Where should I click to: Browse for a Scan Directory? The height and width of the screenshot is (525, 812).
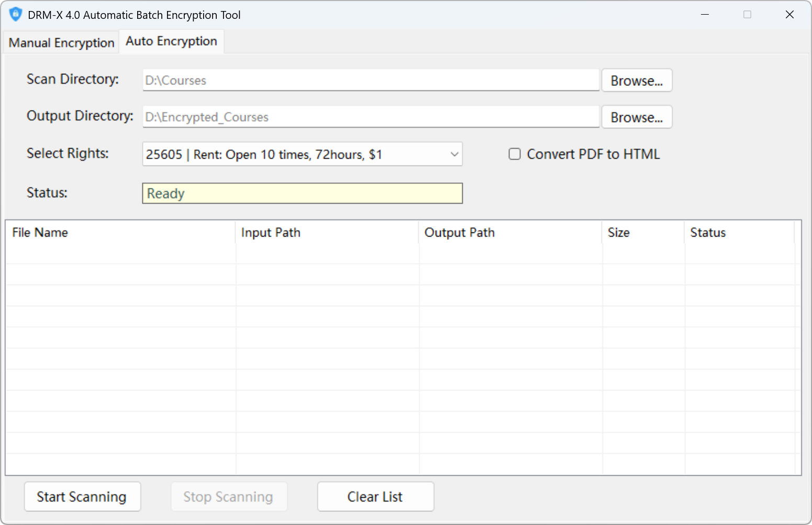[x=637, y=80]
